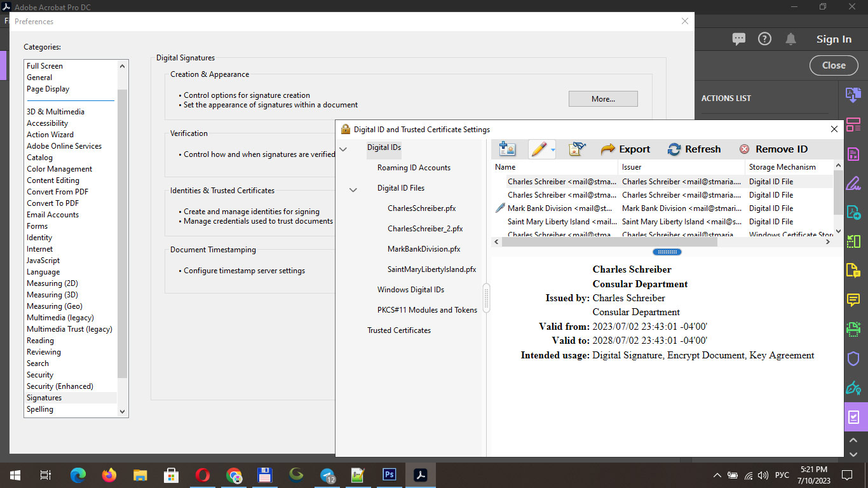Click the Fill & Sign pen sidebar icon
This screenshot has width=868, height=488.
click(853, 183)
